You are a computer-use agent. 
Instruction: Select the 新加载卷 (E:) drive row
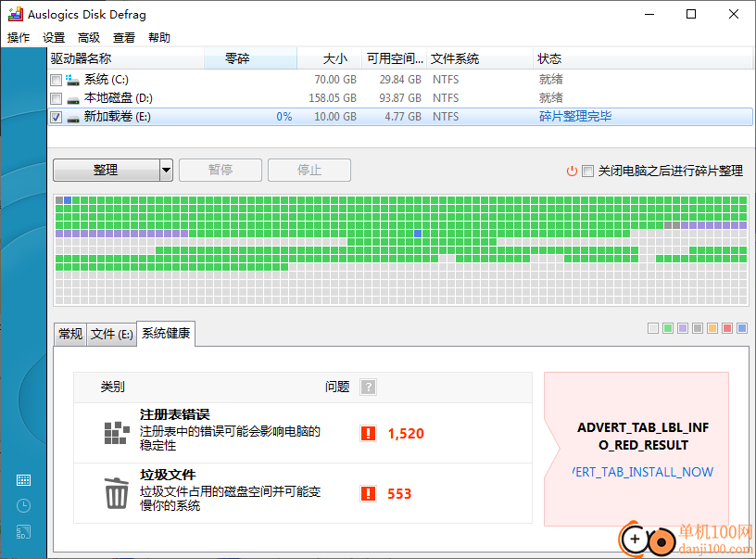pos(400,117)
